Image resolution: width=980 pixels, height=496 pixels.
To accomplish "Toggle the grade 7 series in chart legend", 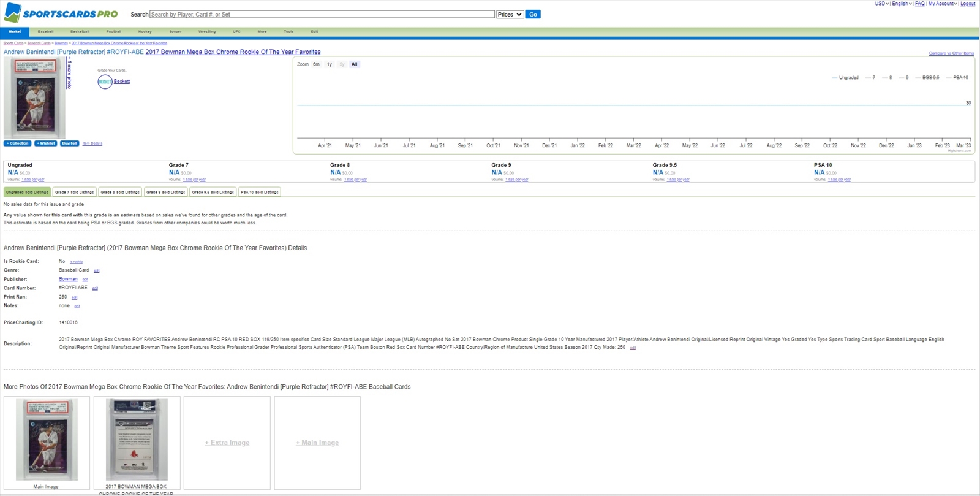I will (870, 78).
